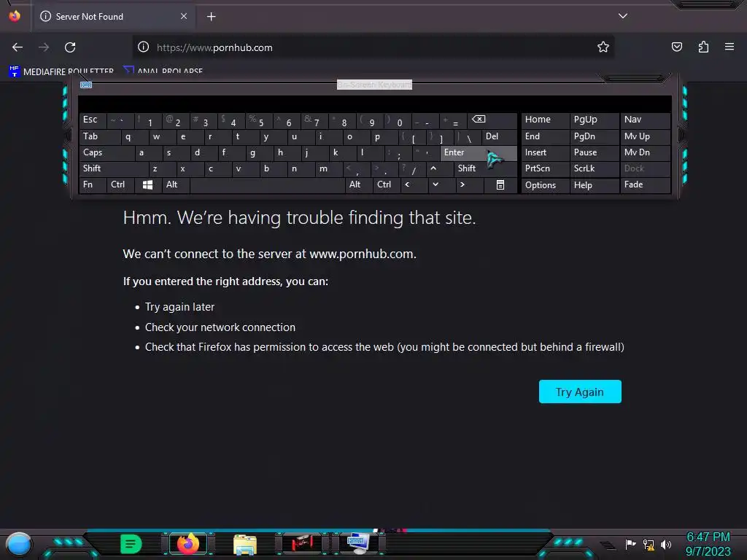The image size is (747, 560).
Task: Expand the list all tabs chevron
Action: click(x=623, y=16)
